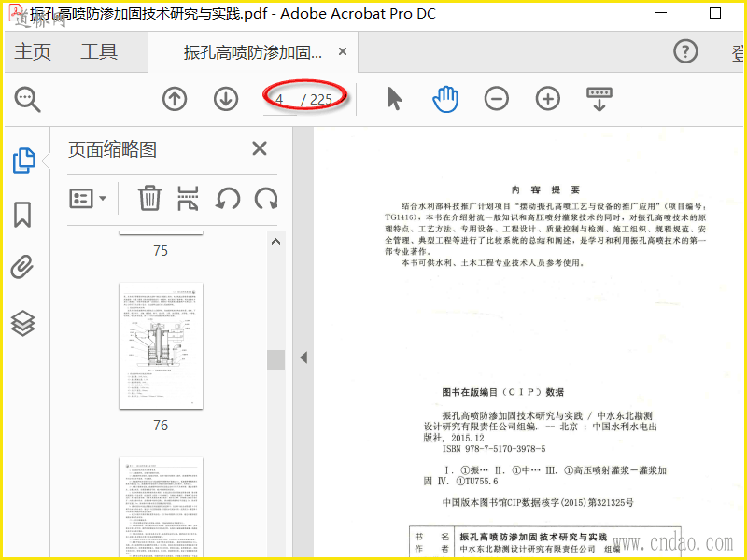This screenshot has height=560, width=747.
Task: Switch to the 主页 tab
Action: pos(33,51)
